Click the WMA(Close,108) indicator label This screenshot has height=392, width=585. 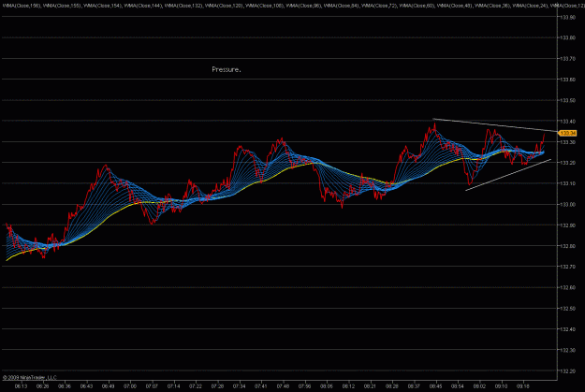tap(265, 6)
